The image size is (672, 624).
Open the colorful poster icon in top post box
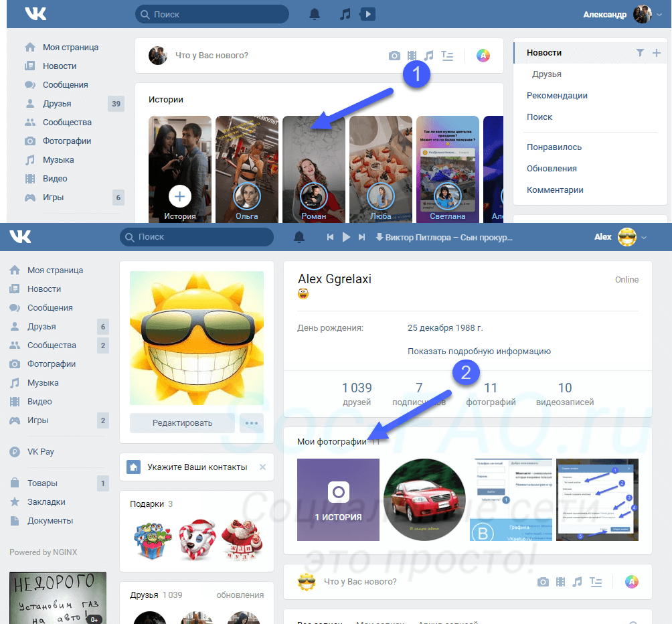coord(483,56)
